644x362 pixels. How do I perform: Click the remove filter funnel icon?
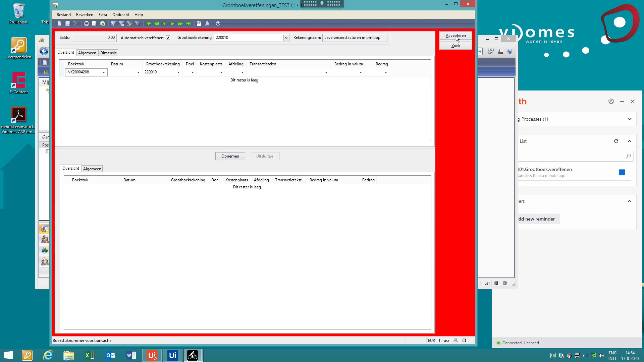(138, 23)
